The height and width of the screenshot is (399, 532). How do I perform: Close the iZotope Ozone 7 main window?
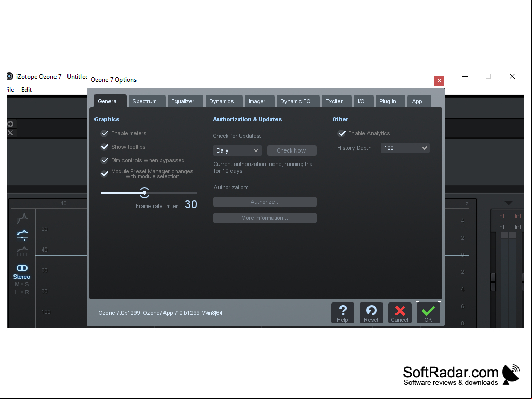(x=512, y=77)
